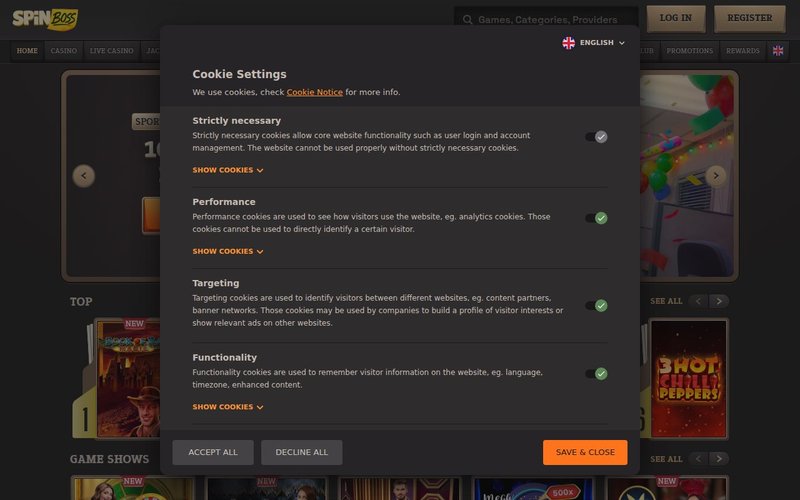
Task: Click the UK flag icon in cookie dialog
Action: [x=568, y=43]
